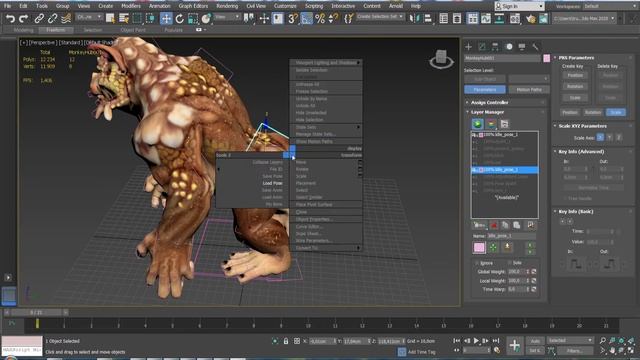Click the layer Name input field

point(511,236)
